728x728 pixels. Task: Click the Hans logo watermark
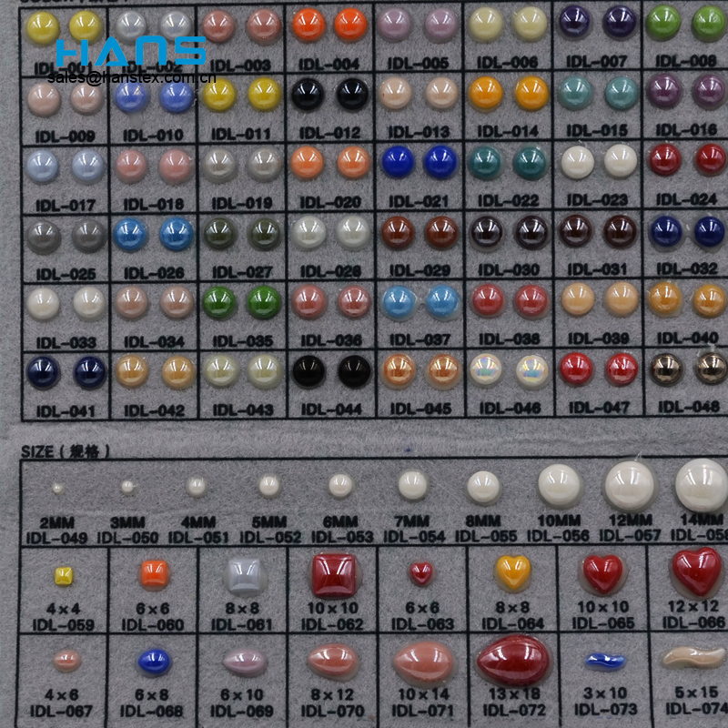[x=129, y=52]
